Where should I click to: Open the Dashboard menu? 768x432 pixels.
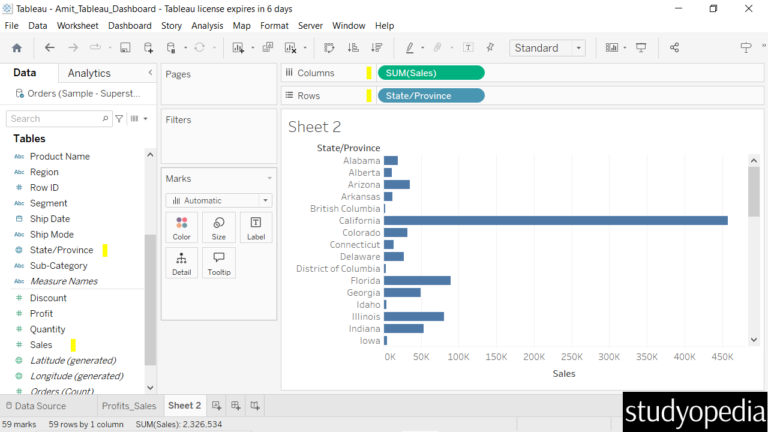point(130,25)
